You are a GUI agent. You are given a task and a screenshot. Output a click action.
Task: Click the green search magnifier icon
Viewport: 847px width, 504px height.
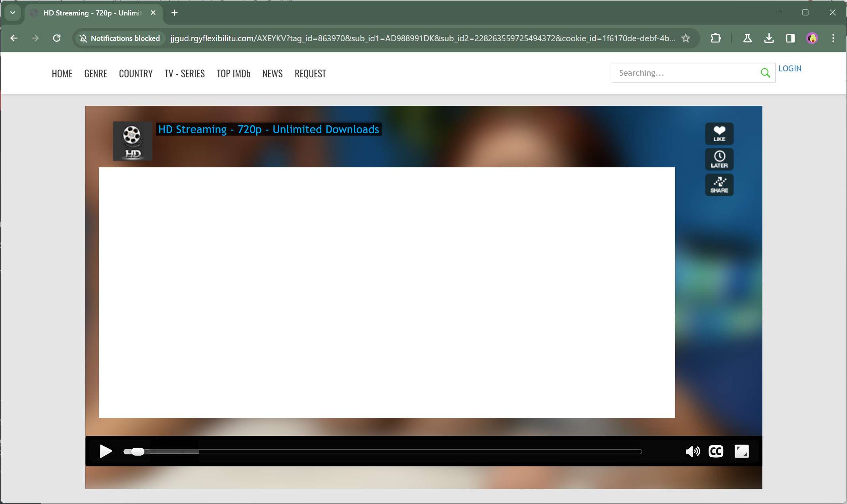[765, 73]
